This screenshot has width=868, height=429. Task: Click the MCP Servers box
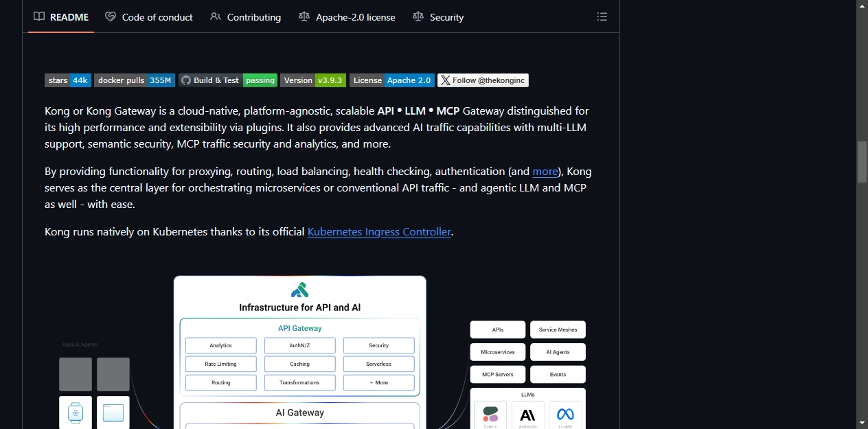click(498, 374)
